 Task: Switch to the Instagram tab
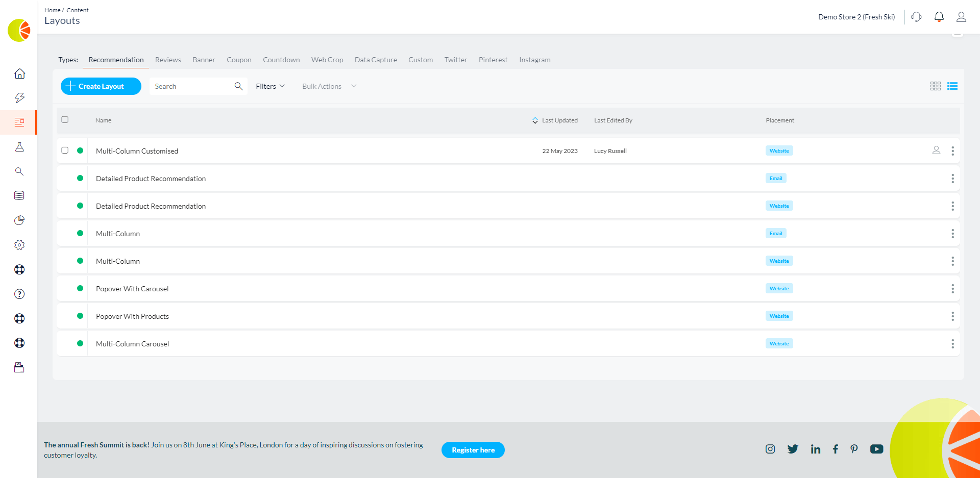535,60
